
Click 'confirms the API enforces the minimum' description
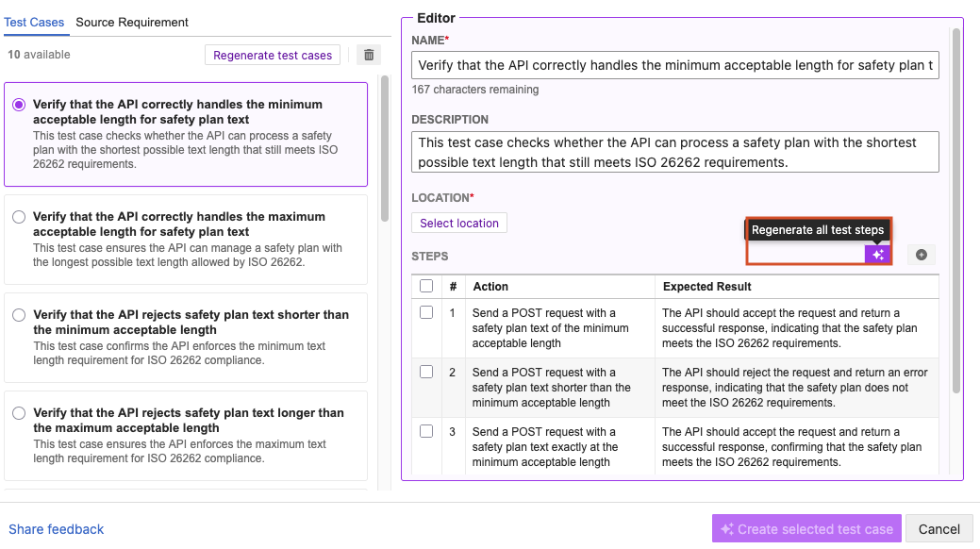pos(179,354)
